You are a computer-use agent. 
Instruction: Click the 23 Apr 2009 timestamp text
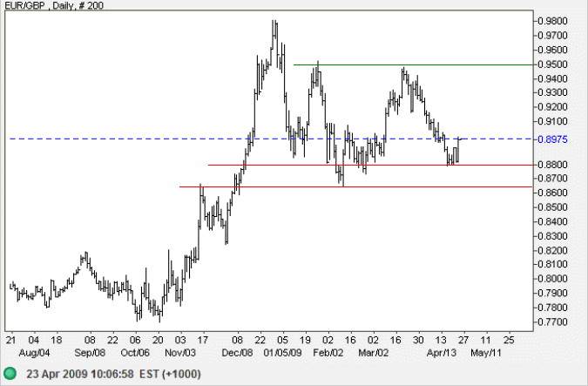(x=80, y=374)
